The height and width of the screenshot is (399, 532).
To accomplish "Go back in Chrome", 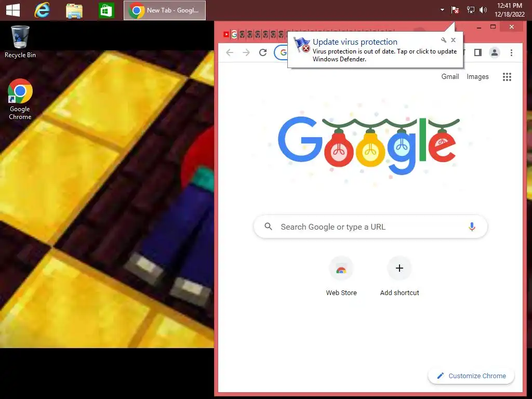I will pos(230,52).
